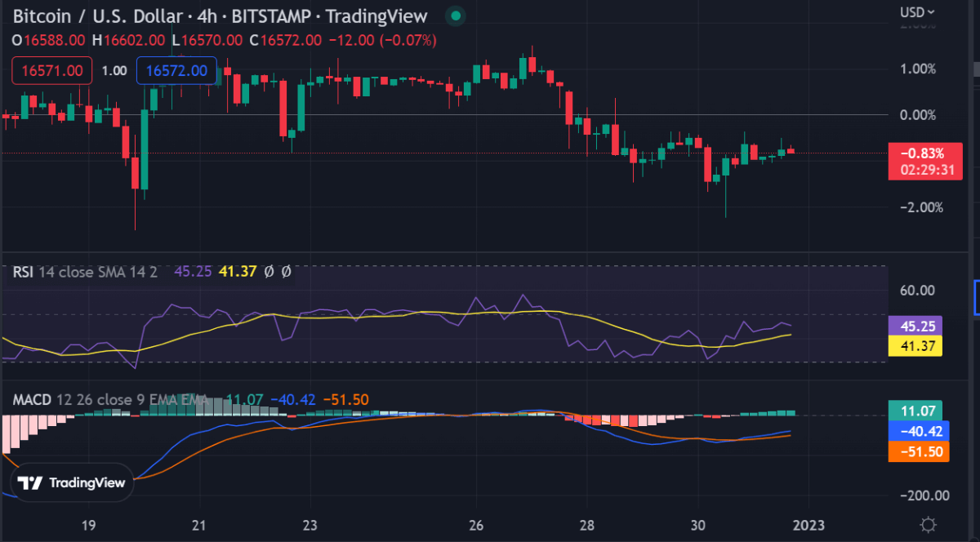Click the 1.00% price scale label
Viewport: 980px width, 542px height.
(x=918, y=69)
